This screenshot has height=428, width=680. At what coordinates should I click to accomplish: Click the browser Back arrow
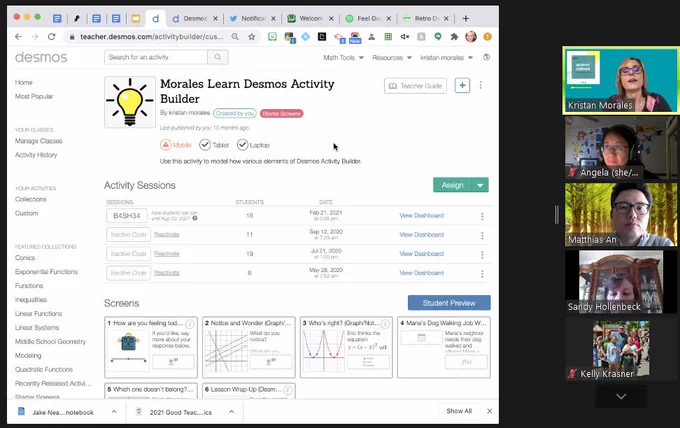click(18, 37)
